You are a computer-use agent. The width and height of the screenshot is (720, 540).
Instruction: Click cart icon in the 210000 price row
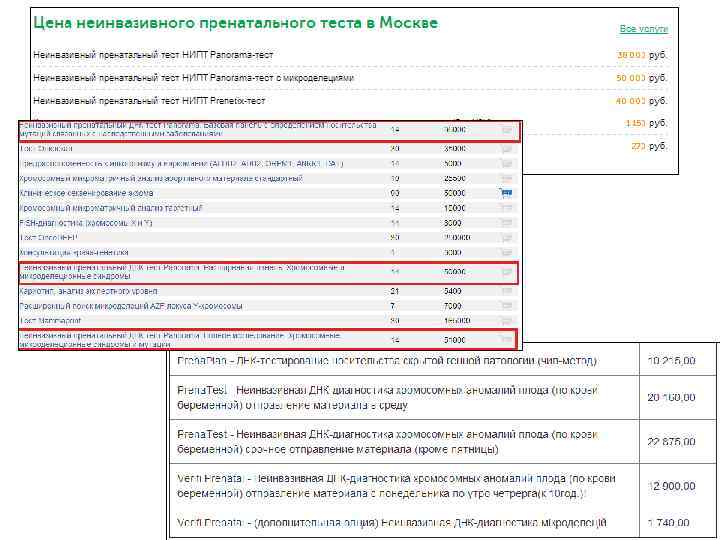pyautogui.click(x=506, y=238)
